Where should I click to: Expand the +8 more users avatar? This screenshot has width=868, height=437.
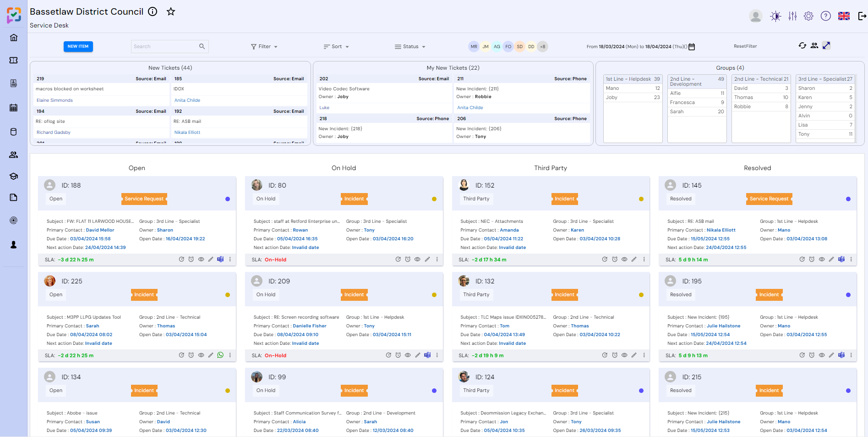point(542,47)
